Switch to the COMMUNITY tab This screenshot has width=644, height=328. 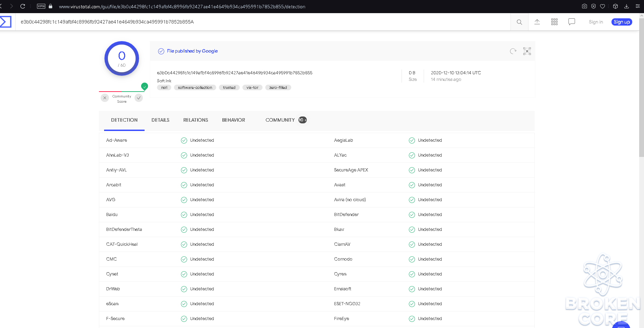(x=286, y=120)
